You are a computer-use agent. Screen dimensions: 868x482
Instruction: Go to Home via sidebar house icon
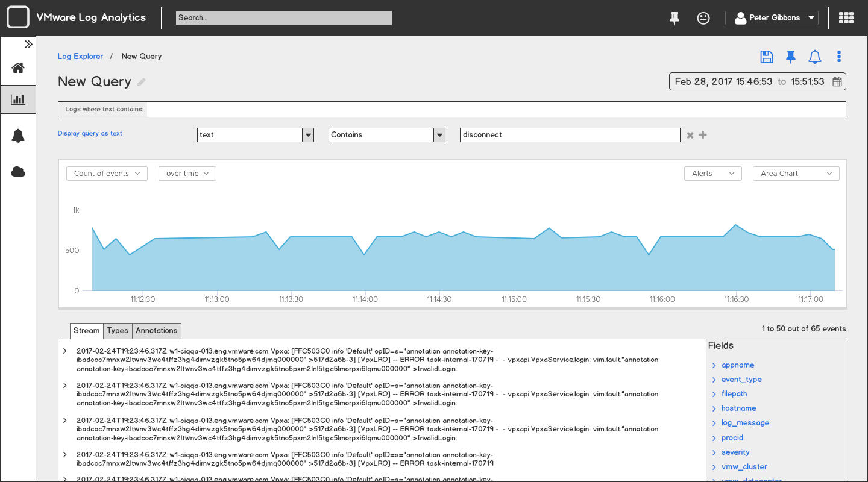[x=18, y=67]
